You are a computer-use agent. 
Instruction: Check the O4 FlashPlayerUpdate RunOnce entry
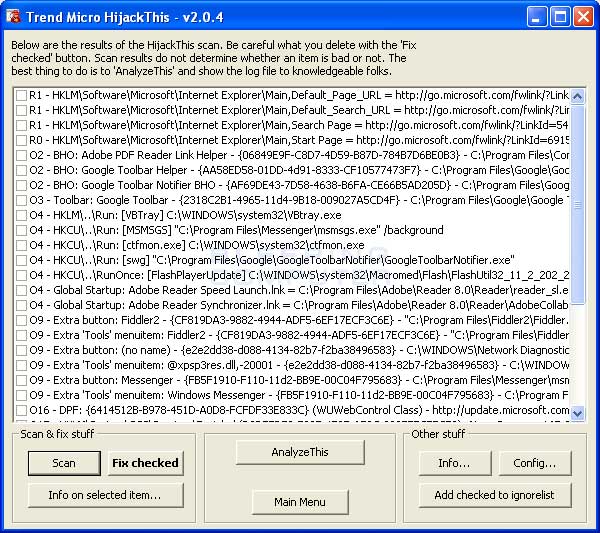[x=21, y=275]
